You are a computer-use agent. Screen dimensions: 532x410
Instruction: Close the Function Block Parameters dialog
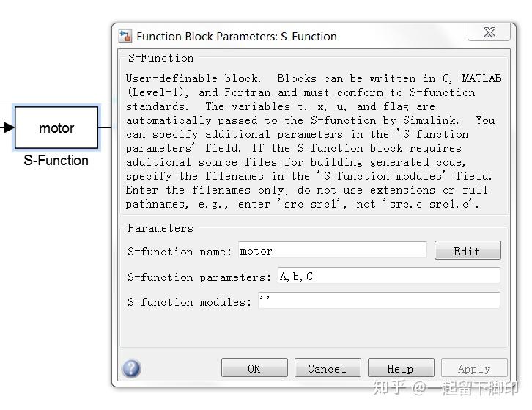489,32
